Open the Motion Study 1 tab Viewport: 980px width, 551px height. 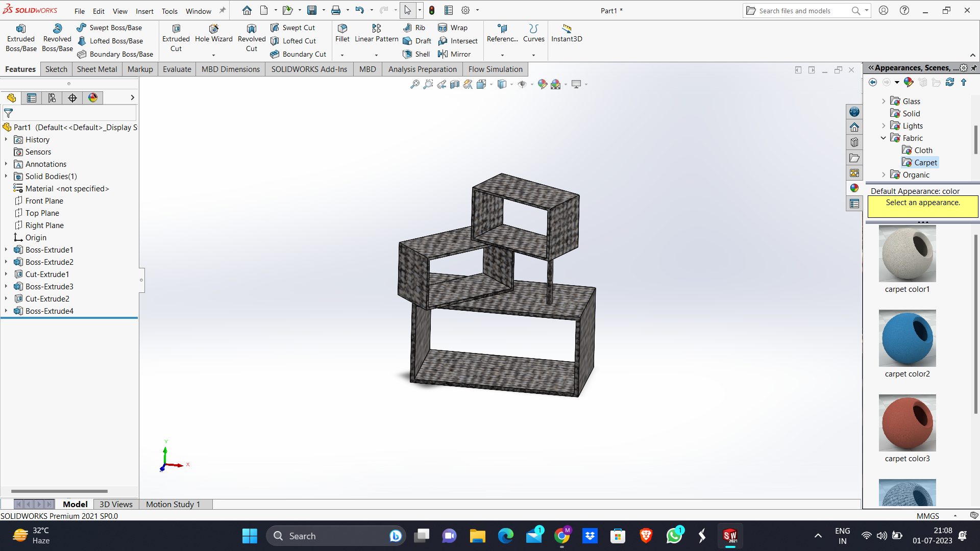pyautogui.click(x=173, y=504)
